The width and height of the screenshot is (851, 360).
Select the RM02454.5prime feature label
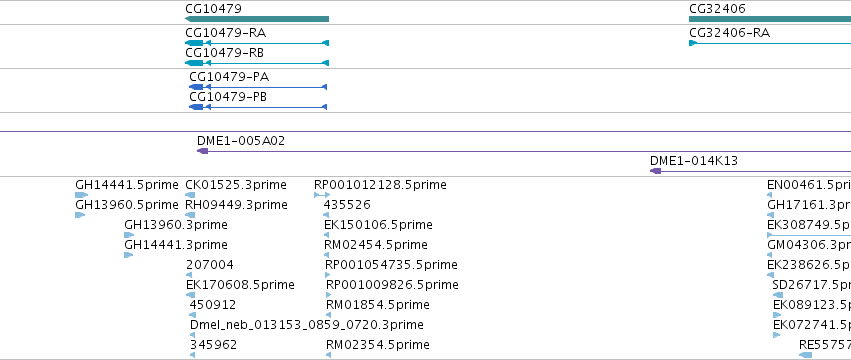(376, 245)
